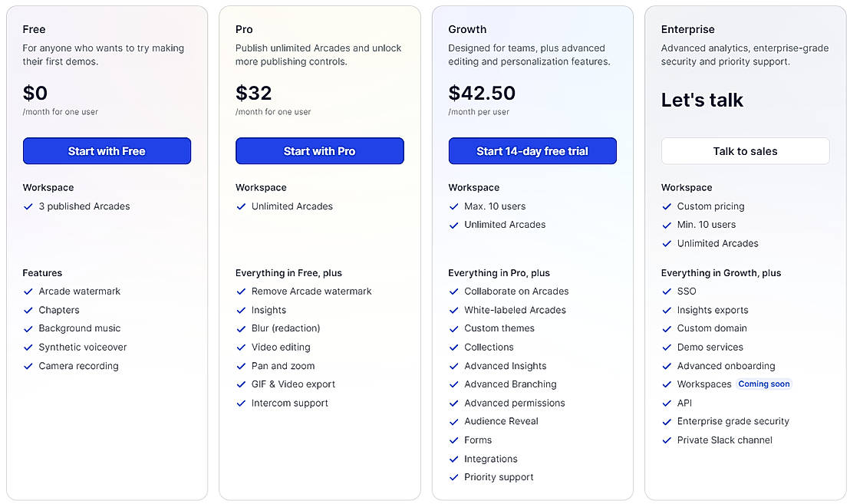The height and width of the screenshot is (504, 850).
Task: Select the Growth plan title
Action: tap(467, 29)
